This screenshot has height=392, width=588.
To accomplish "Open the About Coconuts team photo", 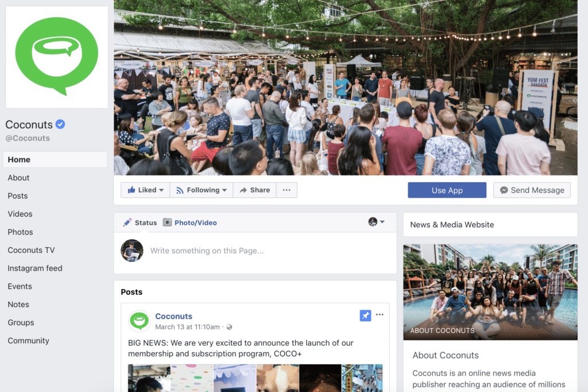I will [490, 292].
